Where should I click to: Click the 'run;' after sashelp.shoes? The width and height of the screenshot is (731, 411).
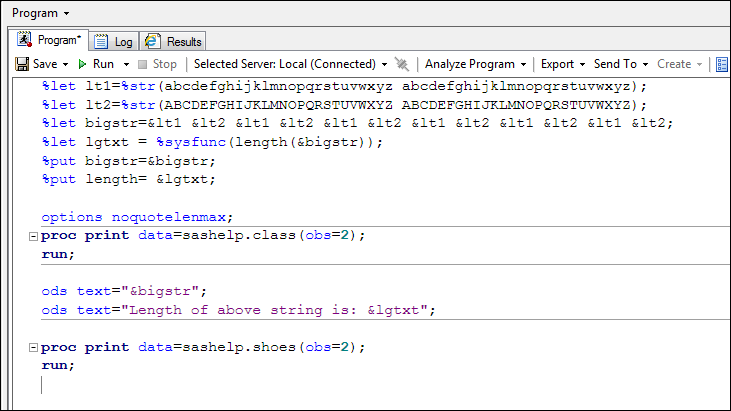(x=58, y=365)
